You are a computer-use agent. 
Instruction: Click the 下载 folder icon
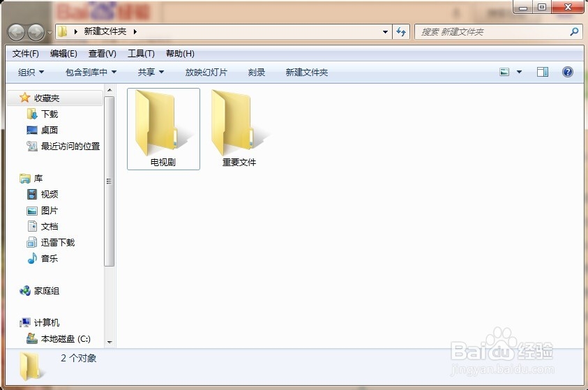(x=32, y=114)
